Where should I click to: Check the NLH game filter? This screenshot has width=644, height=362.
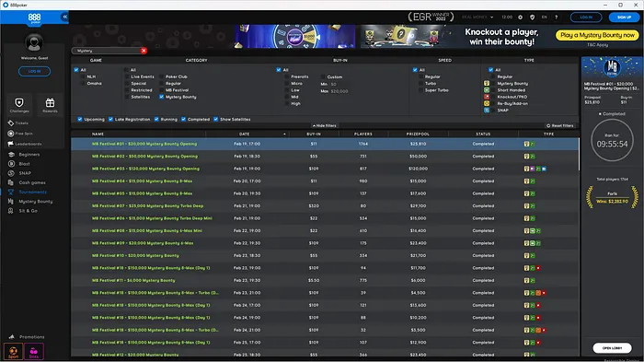(83, 76)
